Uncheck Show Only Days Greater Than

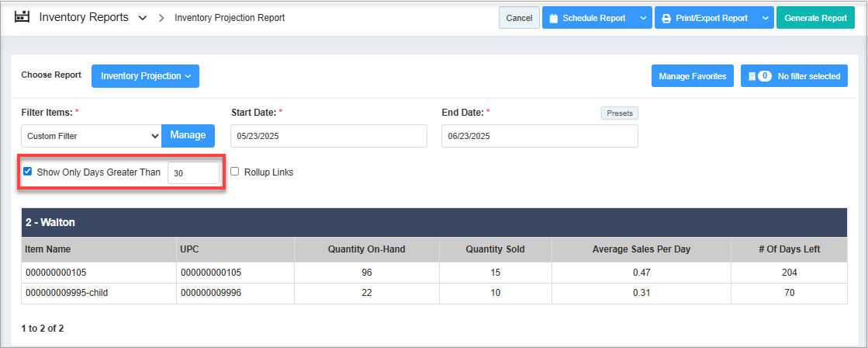27,172
